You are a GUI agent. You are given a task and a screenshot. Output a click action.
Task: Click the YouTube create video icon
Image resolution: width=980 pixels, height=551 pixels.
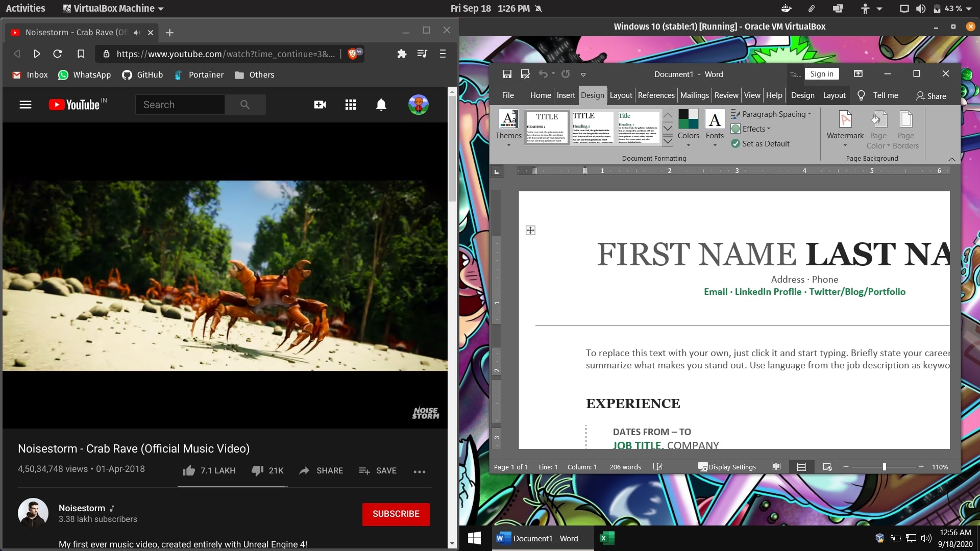click(x=320, y=105)
